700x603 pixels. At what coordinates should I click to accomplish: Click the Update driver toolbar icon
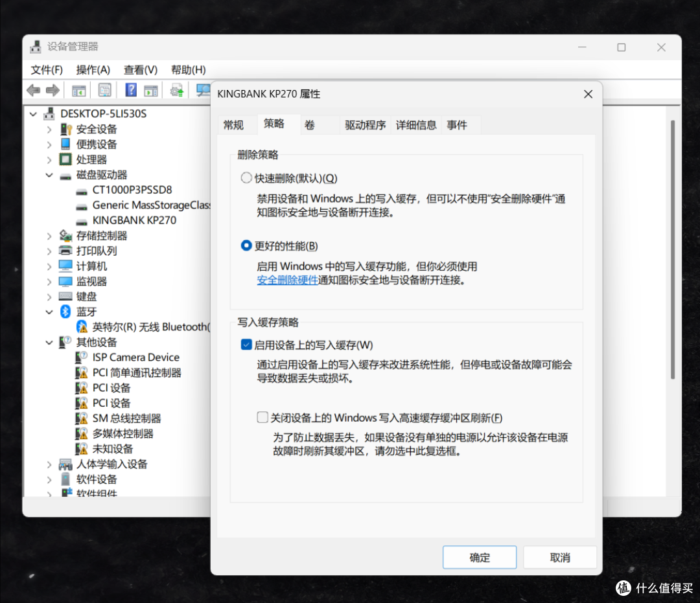[x=177, y=91]
